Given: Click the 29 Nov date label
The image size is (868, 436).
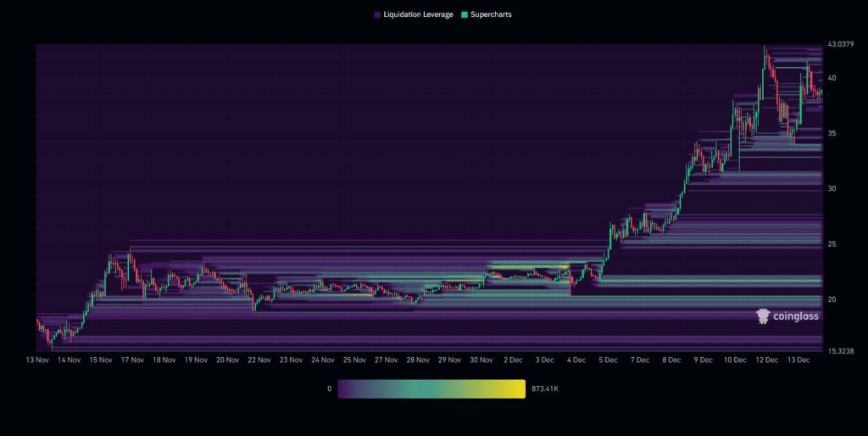Looking at the screenshot, I should click(449, 361).
